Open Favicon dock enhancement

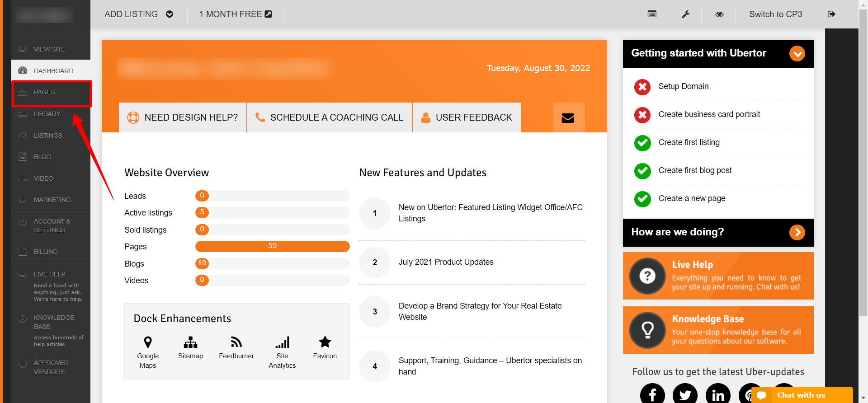tap(325, 348)
